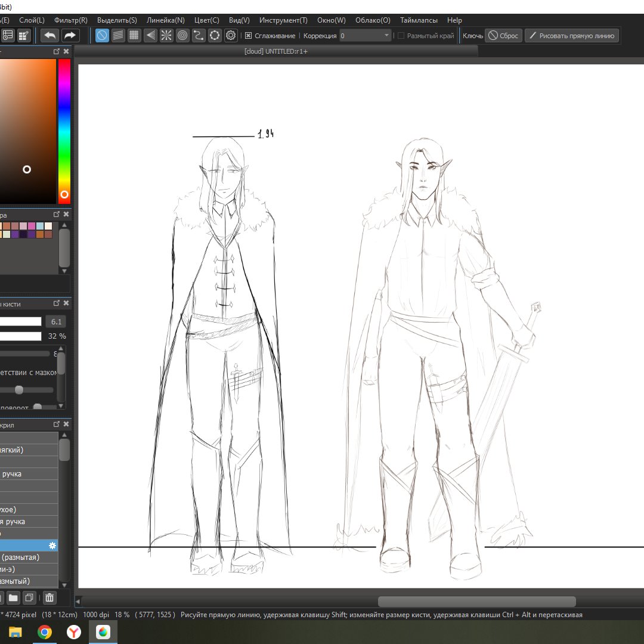Screen dimensions: 644x644
Task: Toggle the Размытый край checkbox
Action: (x=401, y=36)
